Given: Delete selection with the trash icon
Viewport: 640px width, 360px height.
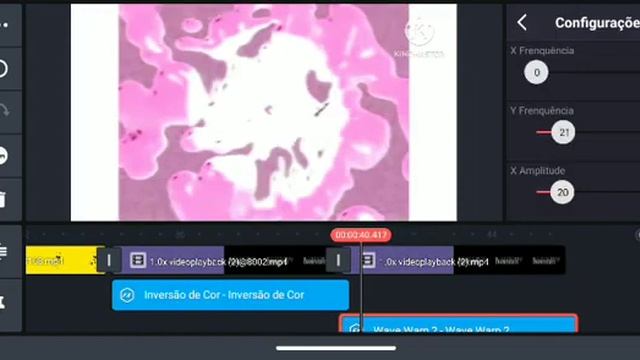Looking at the screenshot, I should point(3,200).
